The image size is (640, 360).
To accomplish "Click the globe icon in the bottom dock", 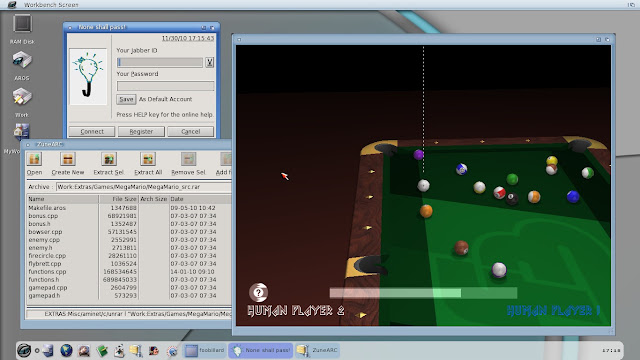I will click(x=66, y=350).
